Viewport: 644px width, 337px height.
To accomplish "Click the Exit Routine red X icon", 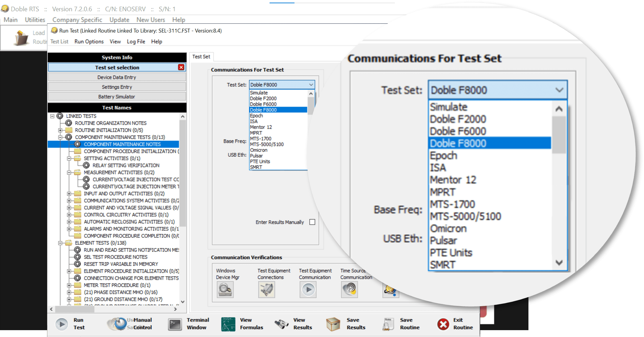I will (443, 324).
